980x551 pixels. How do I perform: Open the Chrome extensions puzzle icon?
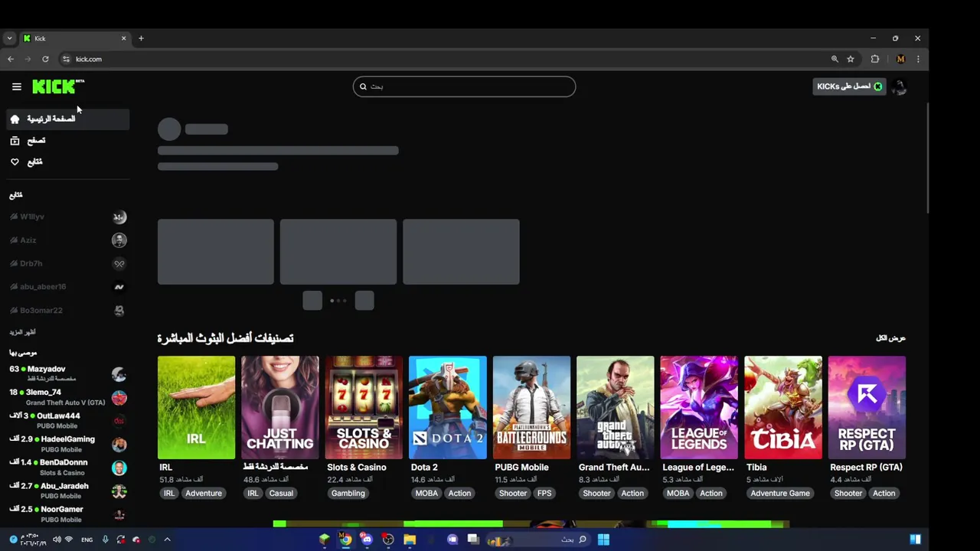(875, 59)
